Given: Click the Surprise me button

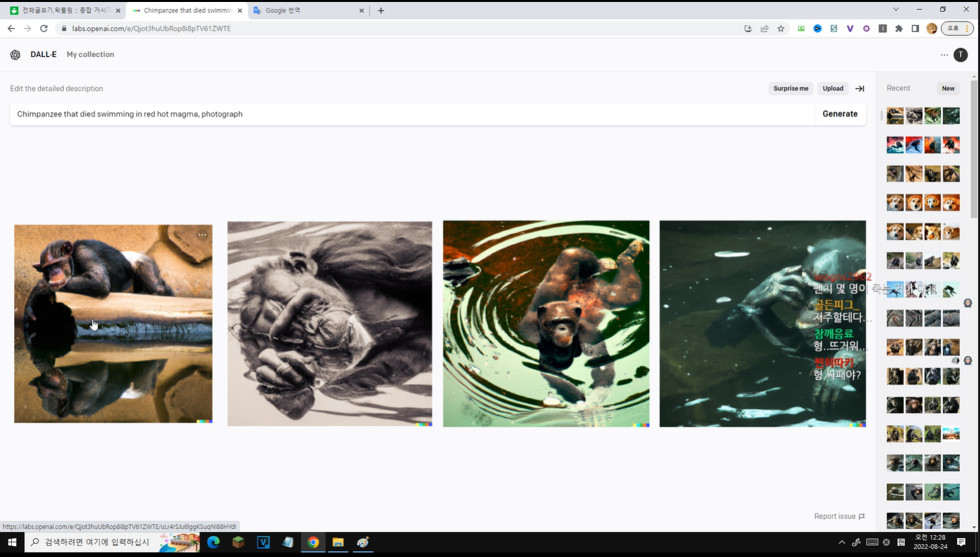Looking at the screenshot, I should 791,88.
